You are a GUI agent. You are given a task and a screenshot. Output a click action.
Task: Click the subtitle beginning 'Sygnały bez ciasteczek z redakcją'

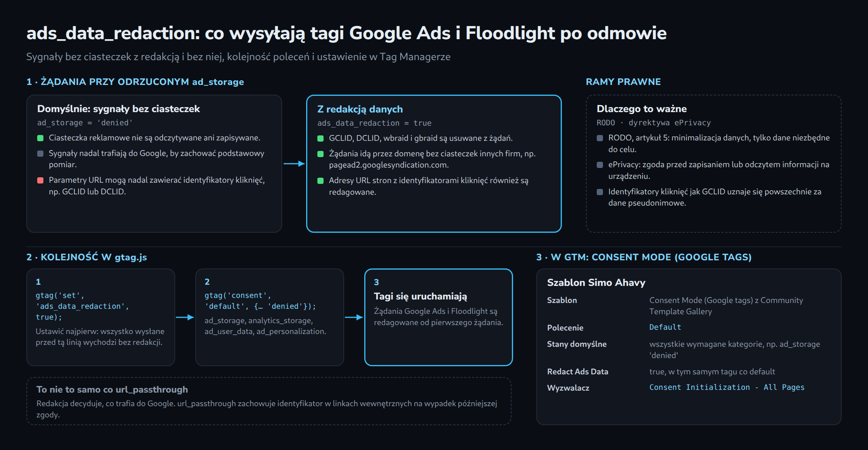point(238,57)
